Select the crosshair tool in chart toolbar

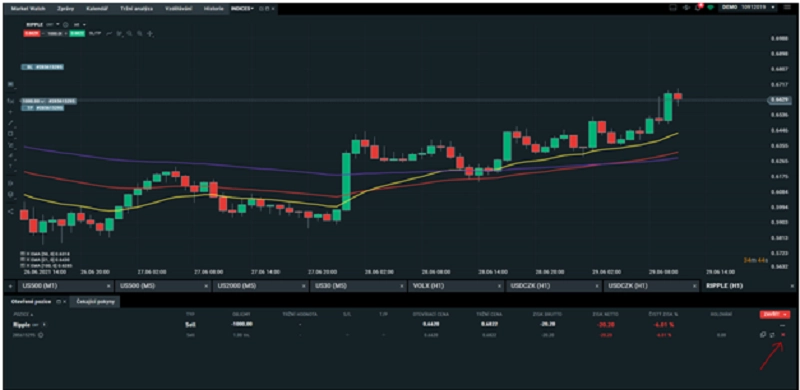click(x=150, y=34)
